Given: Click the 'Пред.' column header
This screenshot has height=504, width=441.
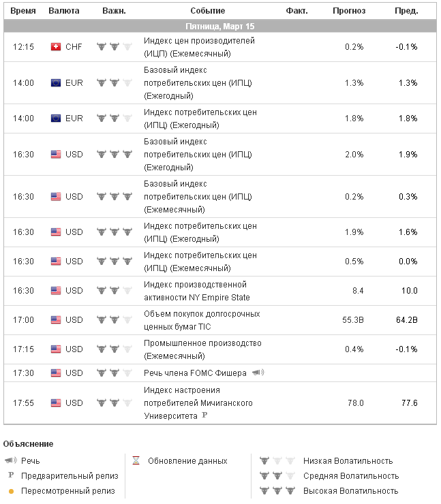Looking at the screenshot, I should pyautogui.click(x=407, y=11).
